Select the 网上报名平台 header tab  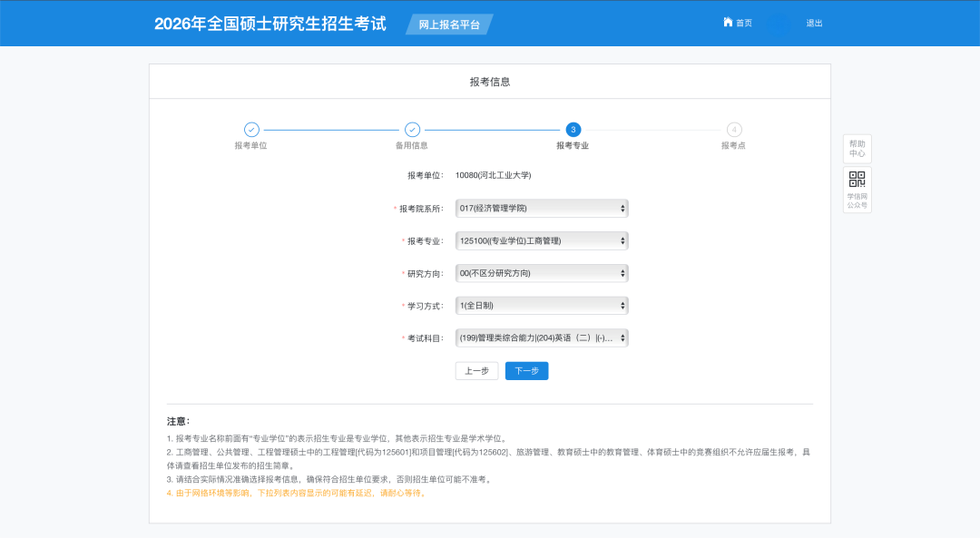tap(449, 24)
